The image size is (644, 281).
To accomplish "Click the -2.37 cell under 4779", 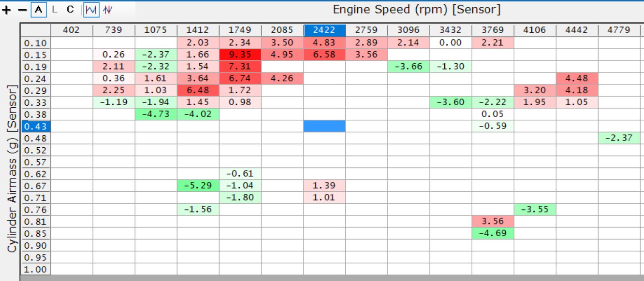I will point(619,138).
